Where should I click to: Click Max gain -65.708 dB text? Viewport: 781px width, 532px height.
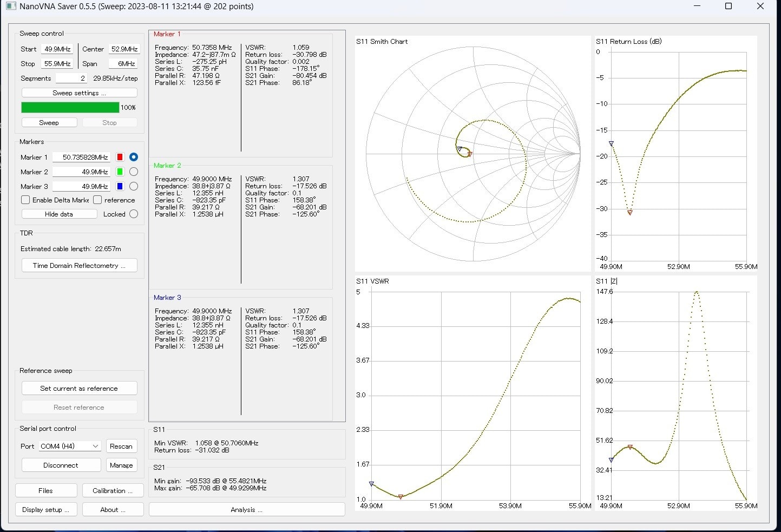211,488
